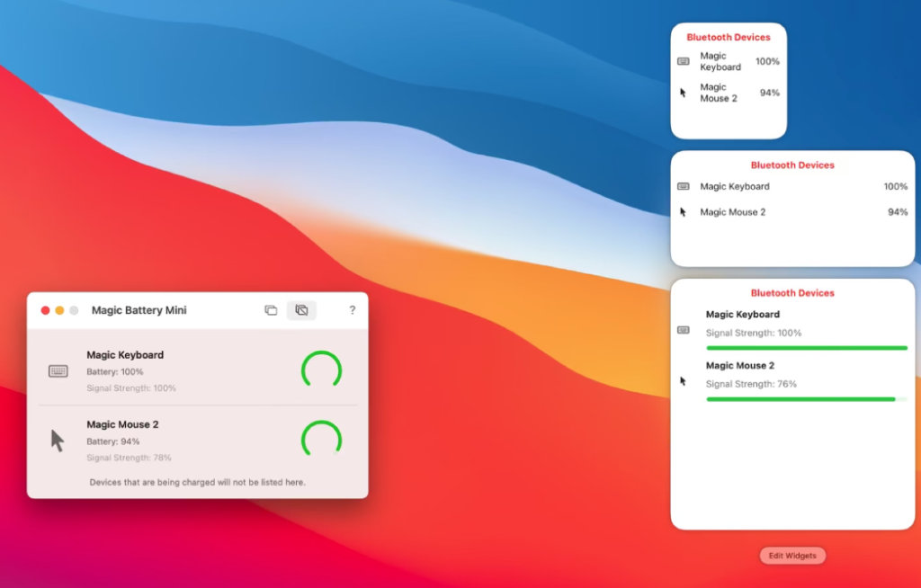Click Magic Mouse 2 battery ring gauge
The height and width of the screenshot is (588, 921).
coord(321,440)
